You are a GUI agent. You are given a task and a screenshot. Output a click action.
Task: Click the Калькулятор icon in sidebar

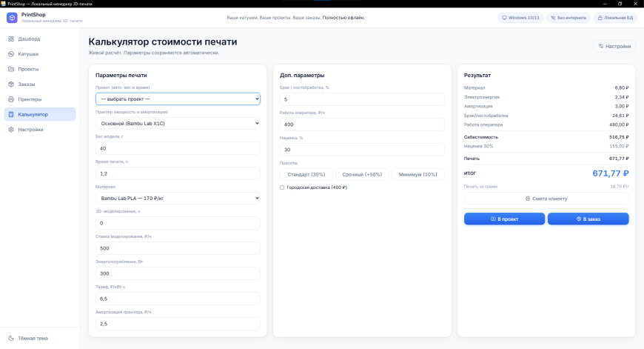click(11, 114)
